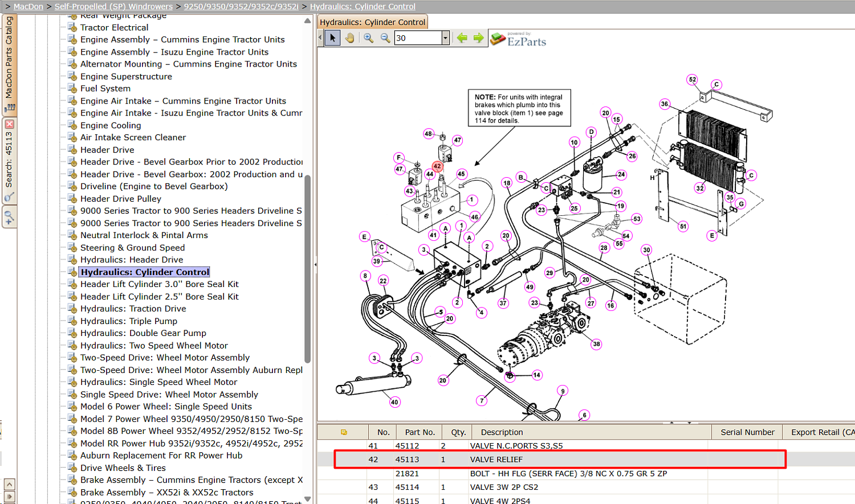Click the zoom out magnifier

click(385, 38)
